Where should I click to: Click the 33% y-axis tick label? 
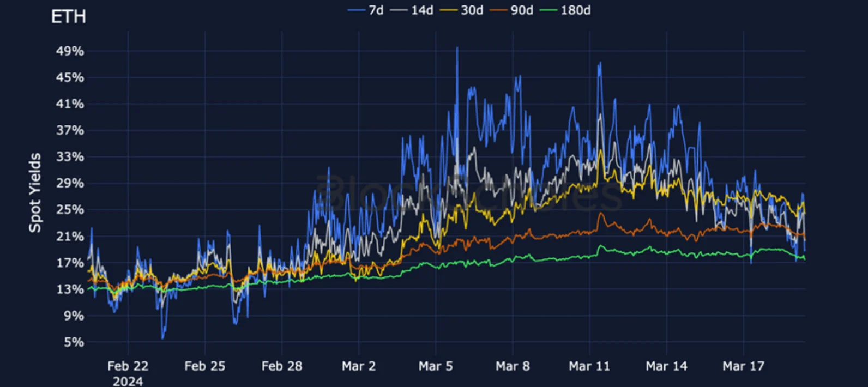click(70, 157)
